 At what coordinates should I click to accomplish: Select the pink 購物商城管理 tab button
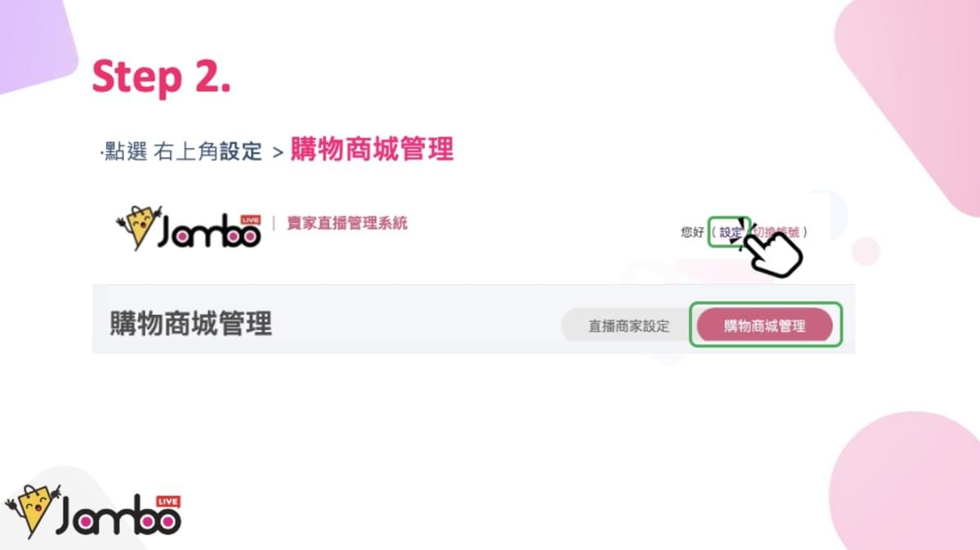764,326
